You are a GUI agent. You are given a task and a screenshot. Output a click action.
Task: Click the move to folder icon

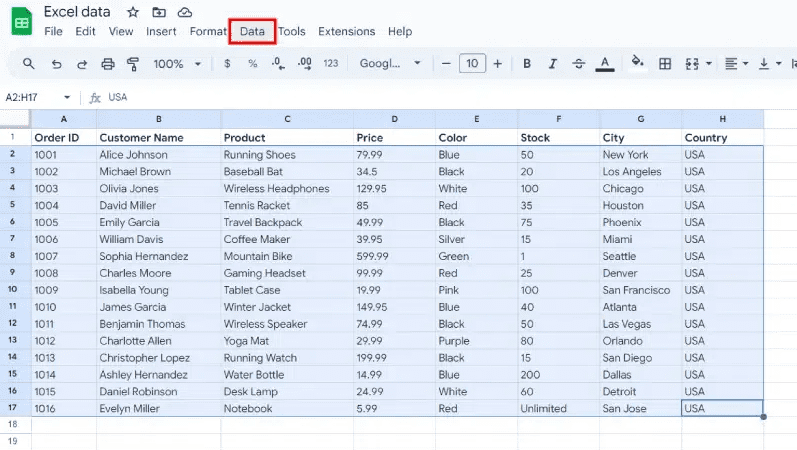[159, 12]
